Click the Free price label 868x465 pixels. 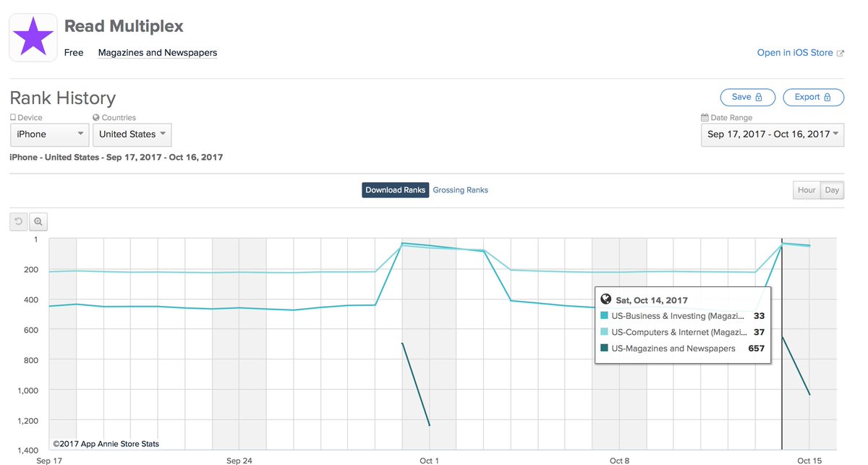point(74,53)
